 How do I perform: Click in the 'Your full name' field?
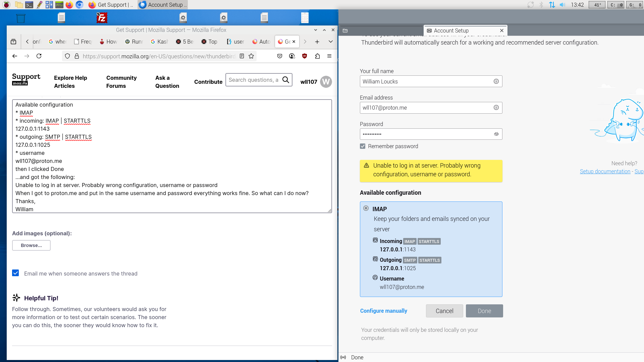(431, 81)
